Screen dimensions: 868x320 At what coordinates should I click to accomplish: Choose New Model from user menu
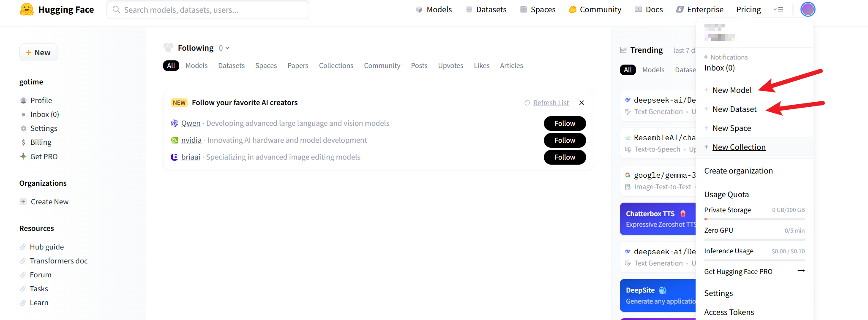click(732, 90)
